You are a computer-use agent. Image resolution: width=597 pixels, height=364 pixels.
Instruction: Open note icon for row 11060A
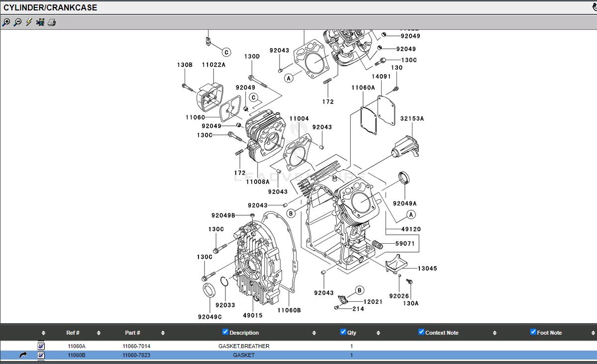pos(41,346)
